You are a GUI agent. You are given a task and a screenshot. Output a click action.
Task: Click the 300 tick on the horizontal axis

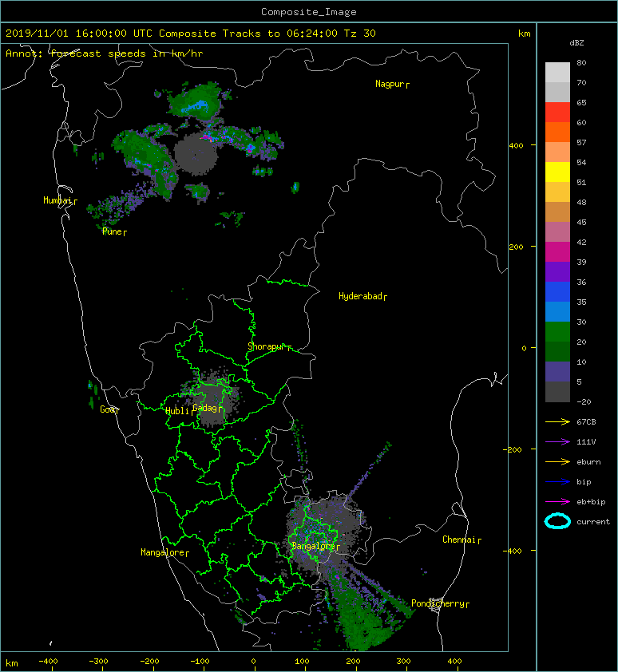coord(403,661)
